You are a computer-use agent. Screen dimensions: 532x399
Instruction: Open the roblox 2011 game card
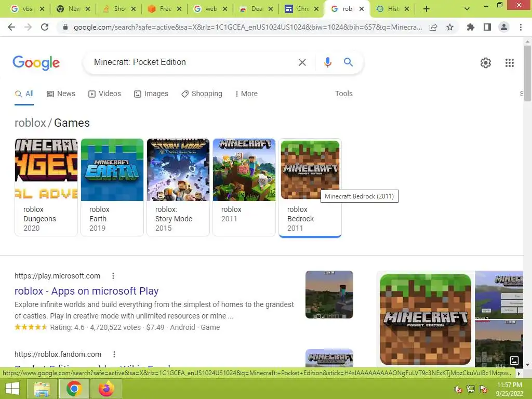(244, 187)
